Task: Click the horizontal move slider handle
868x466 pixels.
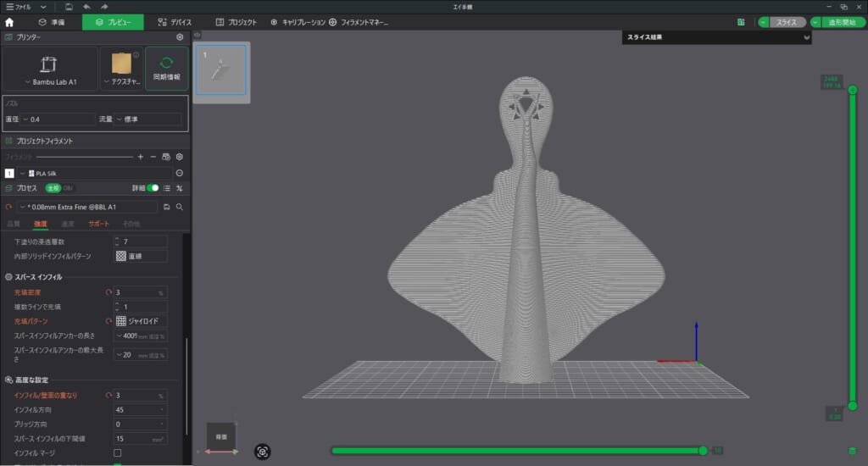Action: pos(703,451)
